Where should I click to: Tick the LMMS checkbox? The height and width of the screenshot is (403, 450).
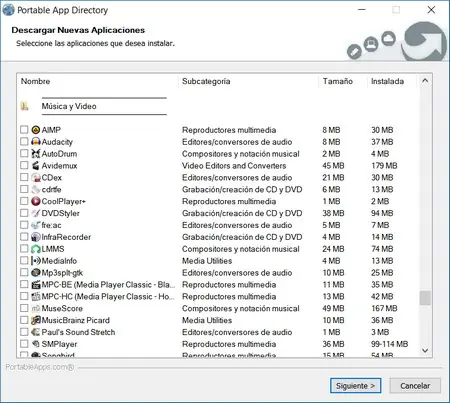(24, 248)
